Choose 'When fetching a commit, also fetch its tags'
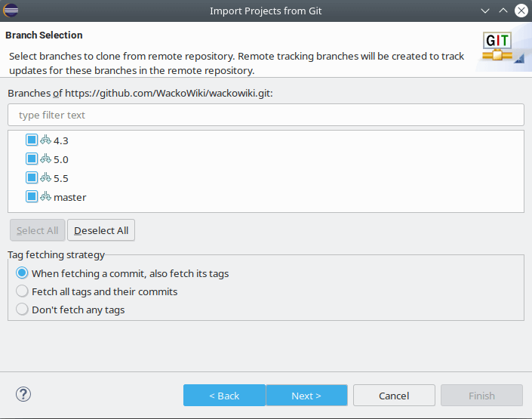 pyautogui.click(x=23, y=273)
